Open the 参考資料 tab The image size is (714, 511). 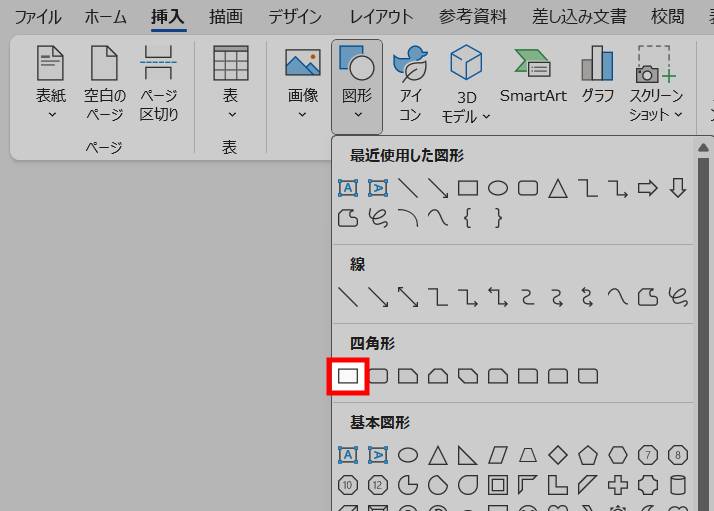[x=473, y=17]
